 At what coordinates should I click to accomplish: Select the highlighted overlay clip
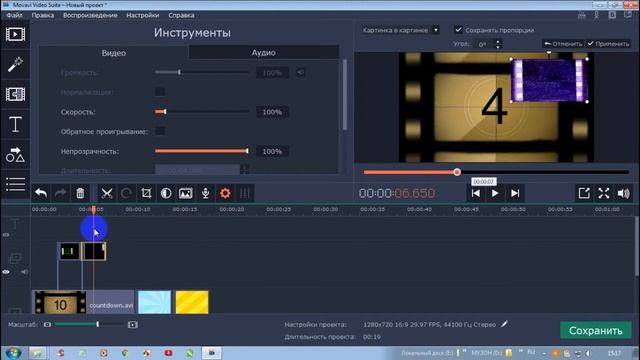coord(93,251)
